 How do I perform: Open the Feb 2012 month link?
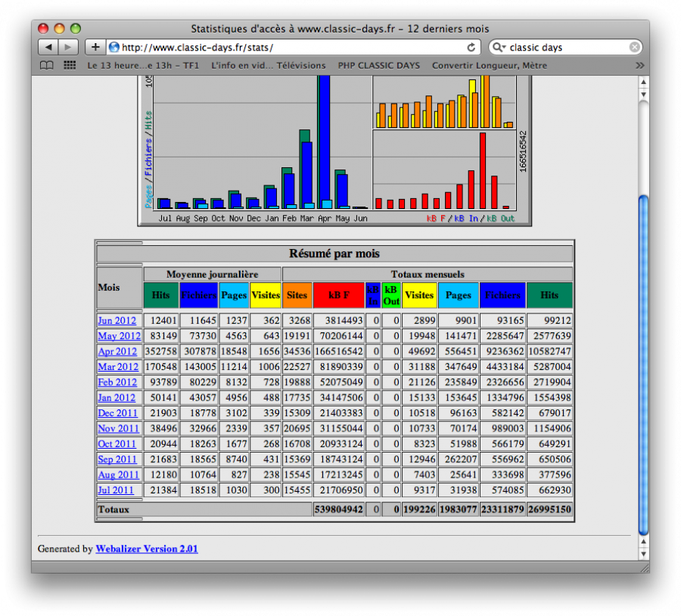point(117,382)
